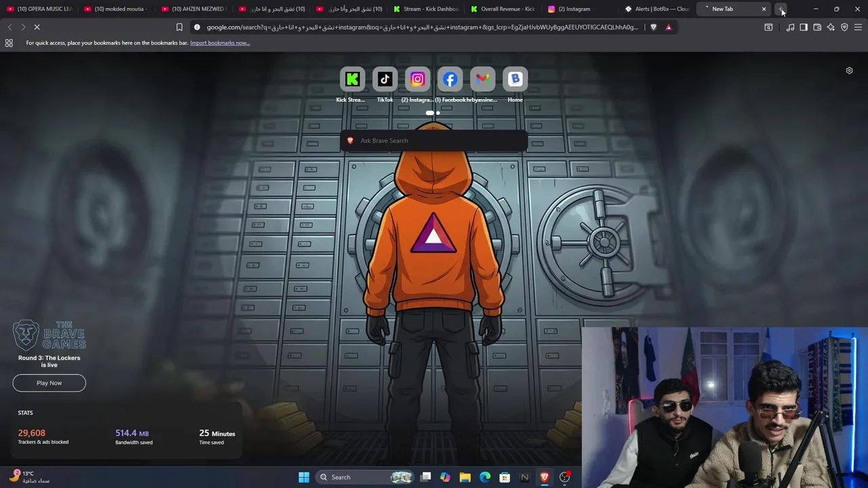Image resolution: width=868 pixels, height=488 pixels.
Task: Open the Brave main menu
Action: click(x=858, y=27)
